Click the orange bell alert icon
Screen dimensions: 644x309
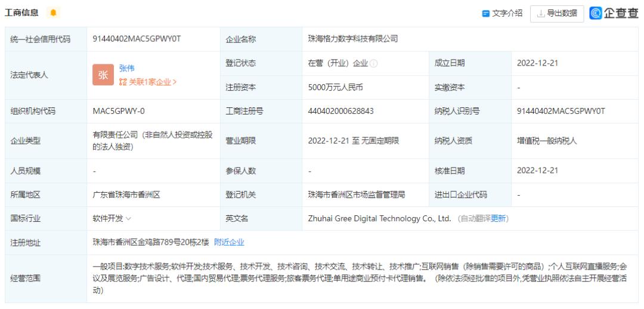[x=53, y=13]
